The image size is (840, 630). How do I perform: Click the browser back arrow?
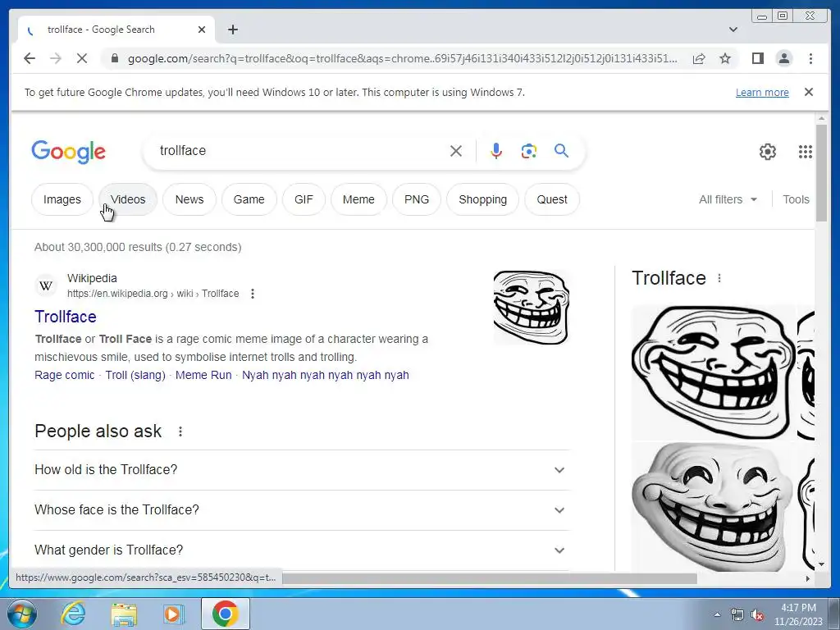tap(30, 58)
